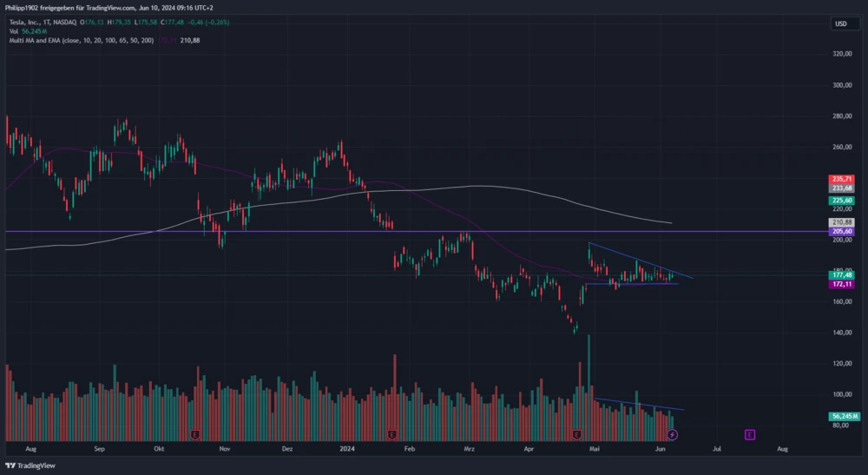Select the Tesla, Inc. symbol title
Screen dimensions: 868x475
31,21
